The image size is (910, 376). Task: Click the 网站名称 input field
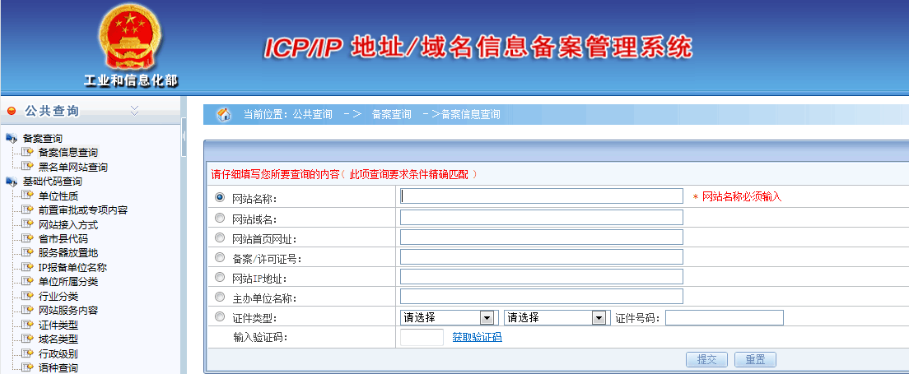541,196
